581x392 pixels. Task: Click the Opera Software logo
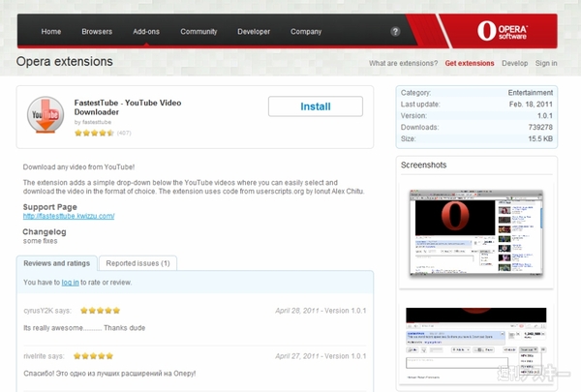[503, 31]
